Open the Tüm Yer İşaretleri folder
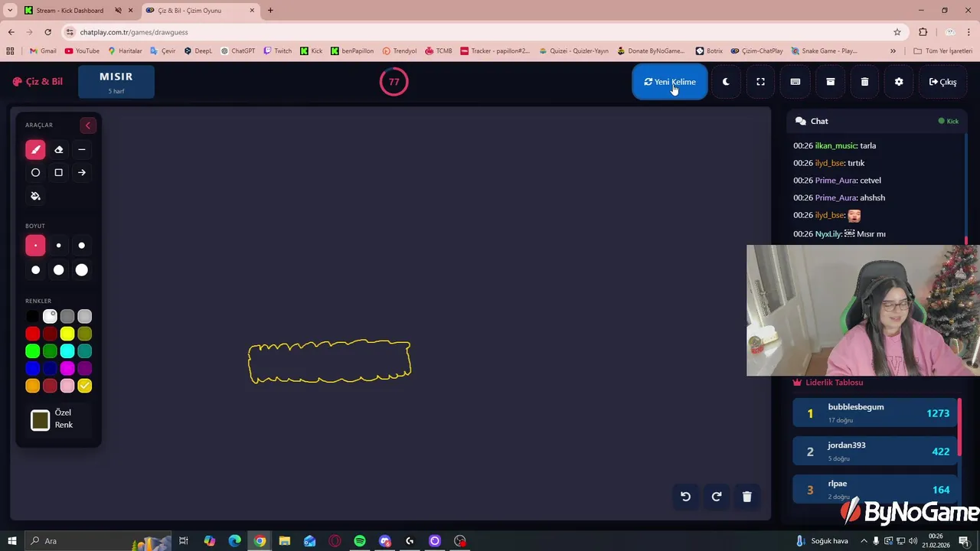 point(943,51)
